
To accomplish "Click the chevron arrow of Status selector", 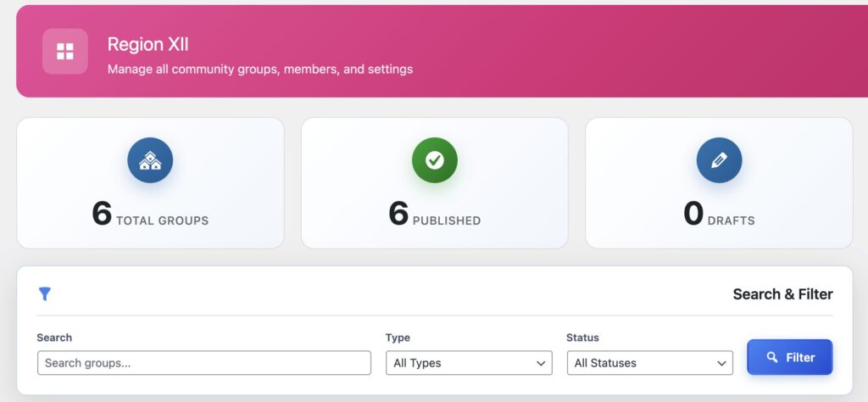I will [x=721, y=363].
